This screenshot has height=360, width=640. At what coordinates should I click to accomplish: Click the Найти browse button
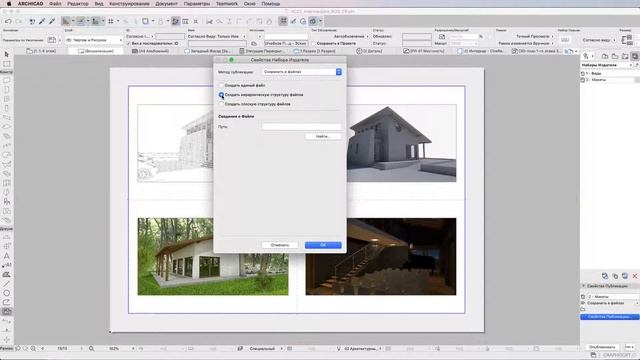(323, 136)
